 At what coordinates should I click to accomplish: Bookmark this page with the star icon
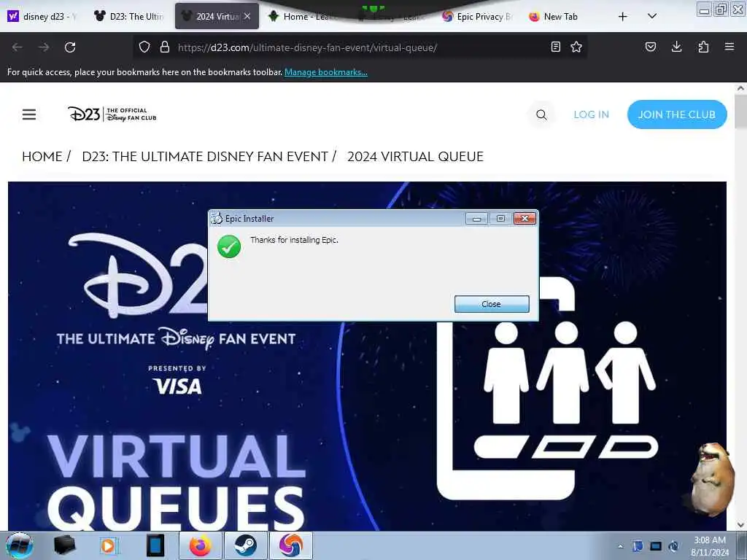(x=576, y=47)
